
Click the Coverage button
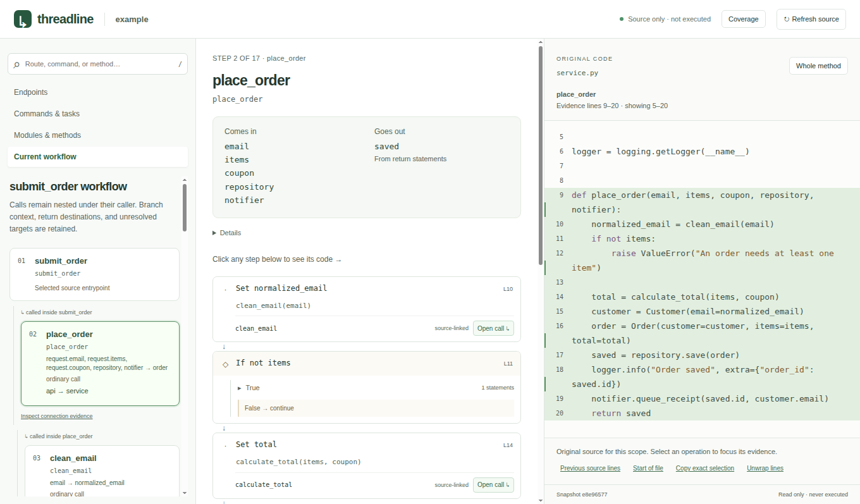pyautogui.click(x=744, y=19)
